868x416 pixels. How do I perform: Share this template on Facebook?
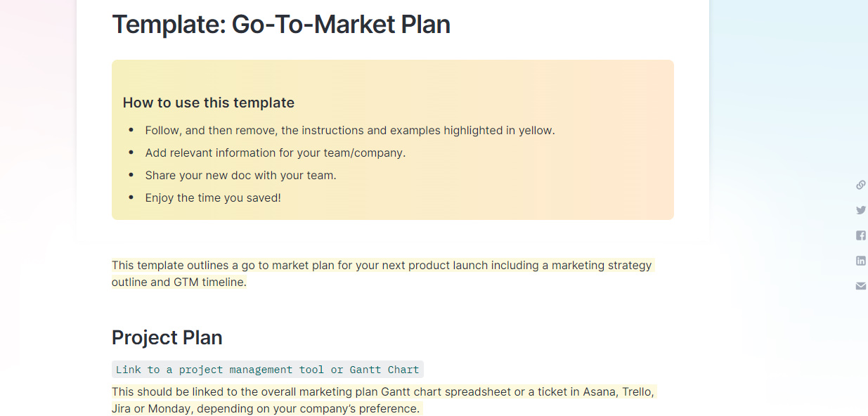pyautogui.click(x=860, y=235)
